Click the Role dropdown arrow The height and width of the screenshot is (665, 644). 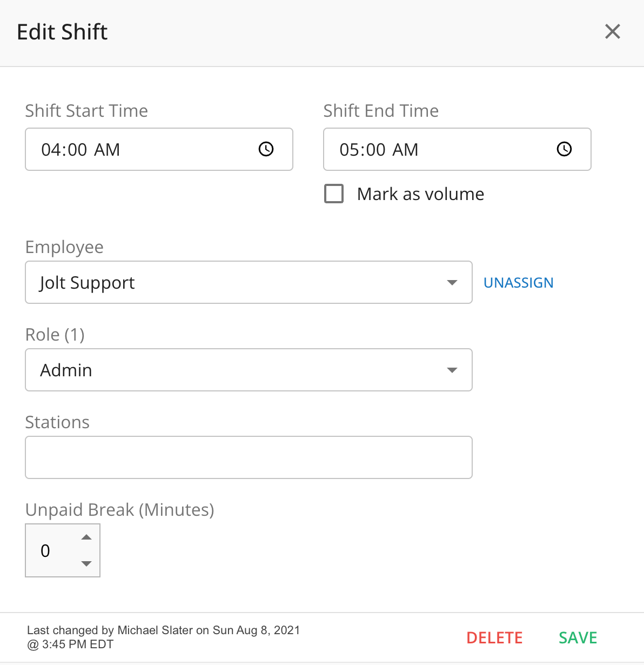coord(452,370)
